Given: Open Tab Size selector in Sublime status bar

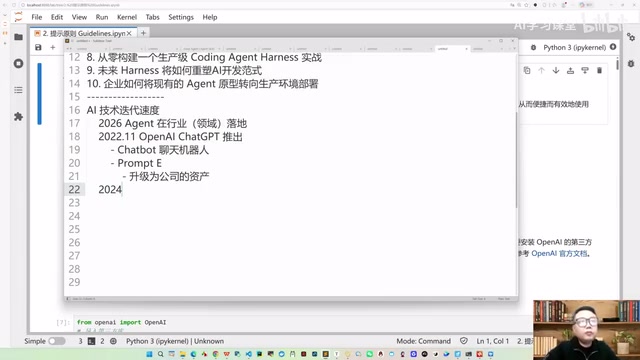Looking at the screenshot, I should [478, 299].
